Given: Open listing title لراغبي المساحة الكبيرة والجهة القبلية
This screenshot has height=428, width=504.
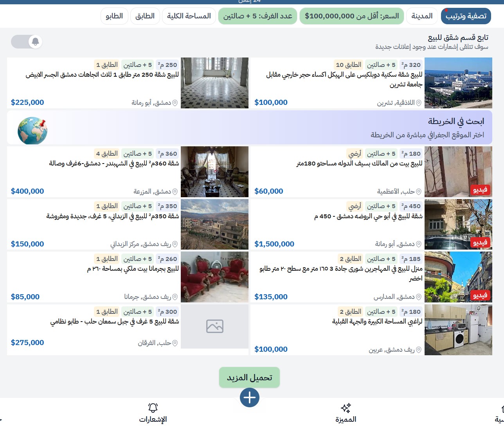Looking at the screenshot, I should coord(377,322).
